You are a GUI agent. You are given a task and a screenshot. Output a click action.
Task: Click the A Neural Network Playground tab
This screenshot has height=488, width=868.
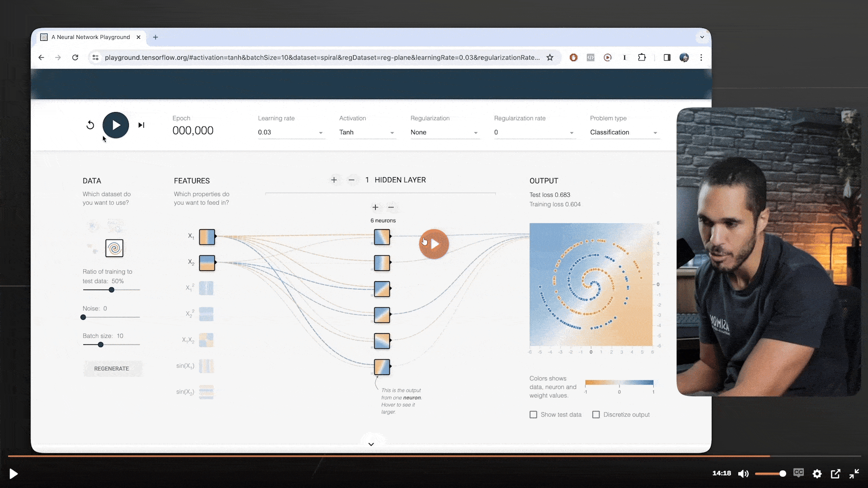click(90, 37)
